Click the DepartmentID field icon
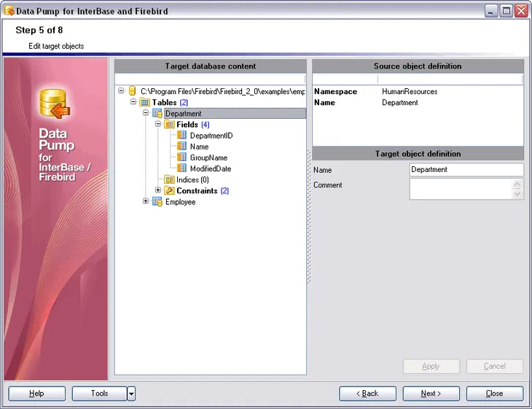The image size is (532, 409). click(181, 135)
